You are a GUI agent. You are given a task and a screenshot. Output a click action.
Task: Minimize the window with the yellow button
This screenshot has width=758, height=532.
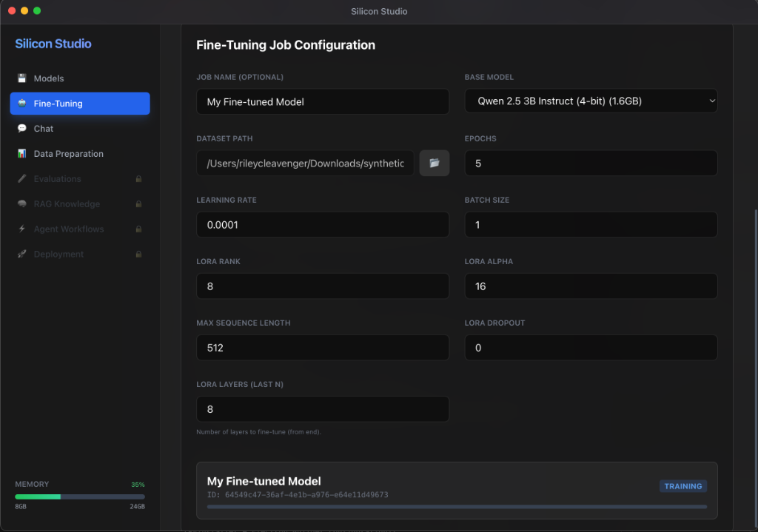click(24, 10)
